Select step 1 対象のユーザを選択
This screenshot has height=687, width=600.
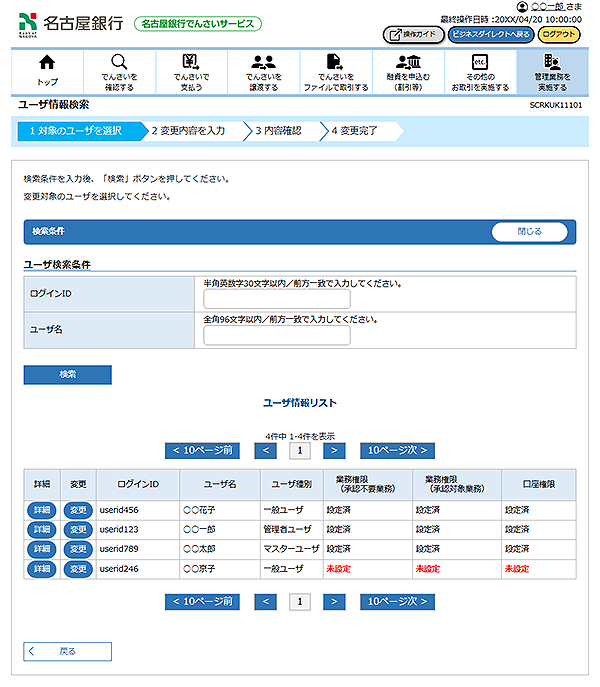(x=82, y=131)
